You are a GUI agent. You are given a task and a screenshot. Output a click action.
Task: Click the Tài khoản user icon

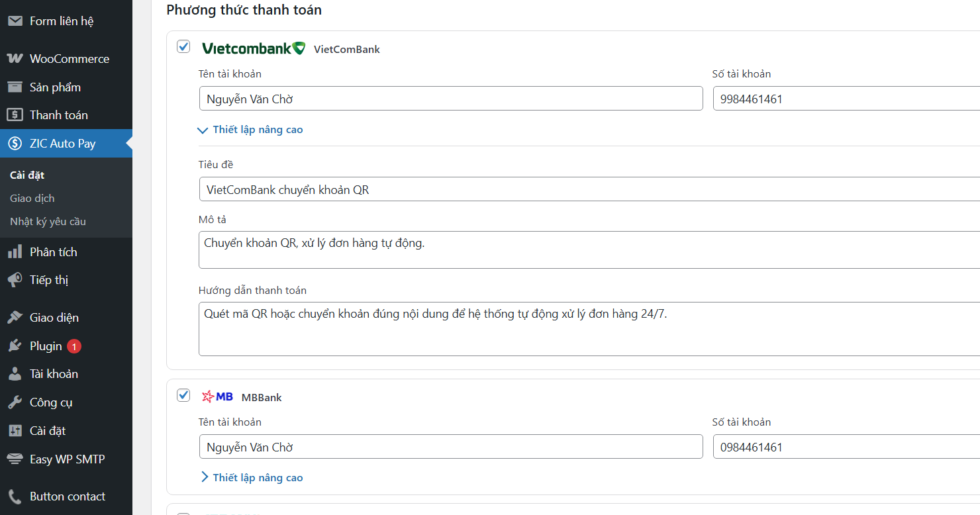[x=15, y=374]
